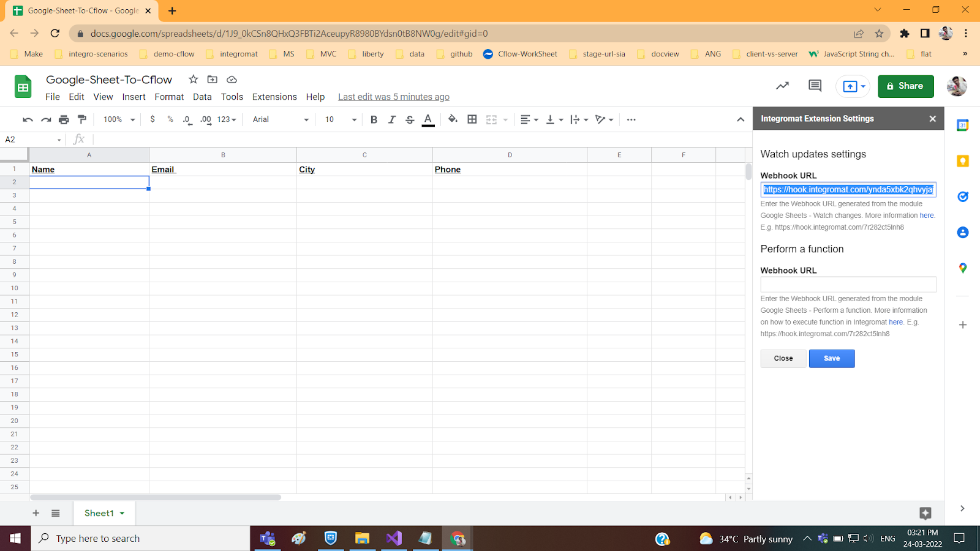Open the borders tool
Viewport: 980px width, 551px height.
pos(472,119)
